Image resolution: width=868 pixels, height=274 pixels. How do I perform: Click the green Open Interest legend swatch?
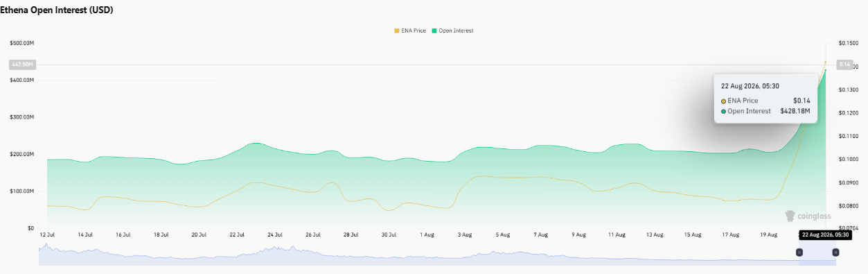coord(434,31)
